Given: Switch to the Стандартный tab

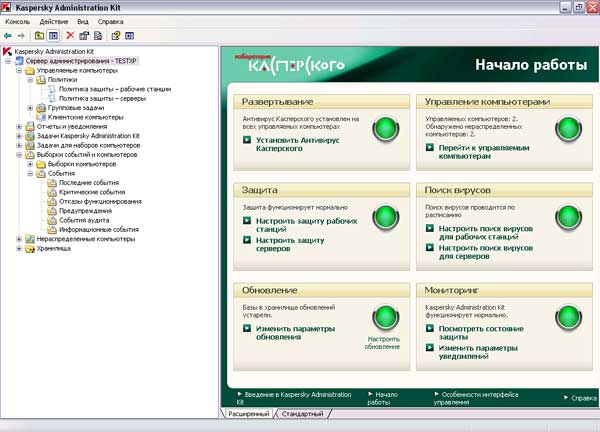Looking at the screenshot, I should pos(304,413).
